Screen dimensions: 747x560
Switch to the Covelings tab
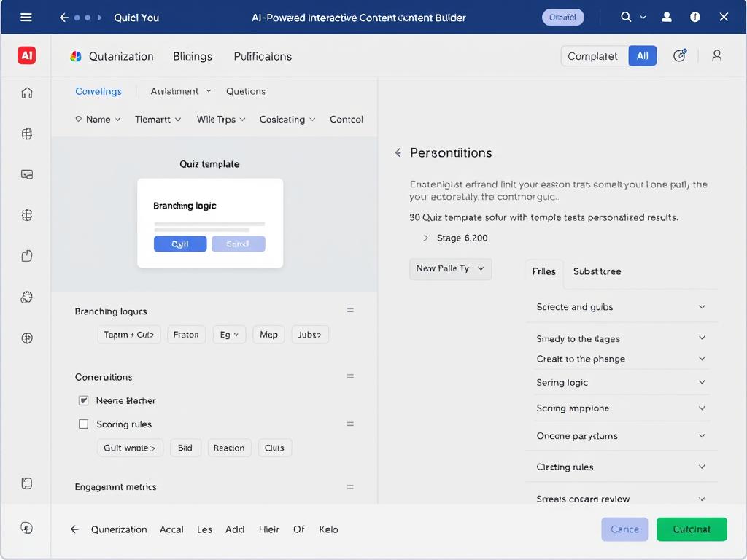pyautogui.click(x=98, y=91)
